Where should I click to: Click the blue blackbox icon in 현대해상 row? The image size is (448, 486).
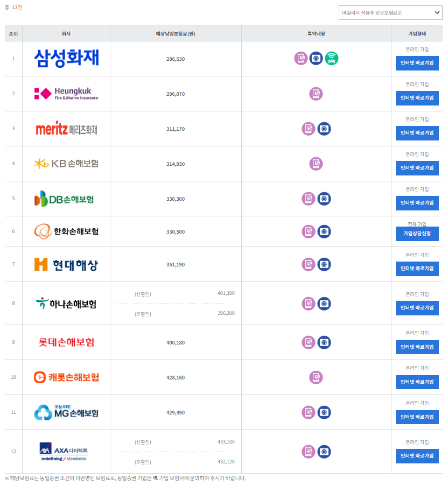pyautogui.click(x=324, y=264)
